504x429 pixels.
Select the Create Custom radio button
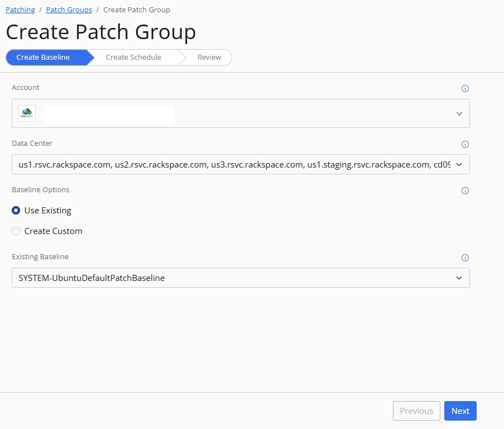pos(16,231)
